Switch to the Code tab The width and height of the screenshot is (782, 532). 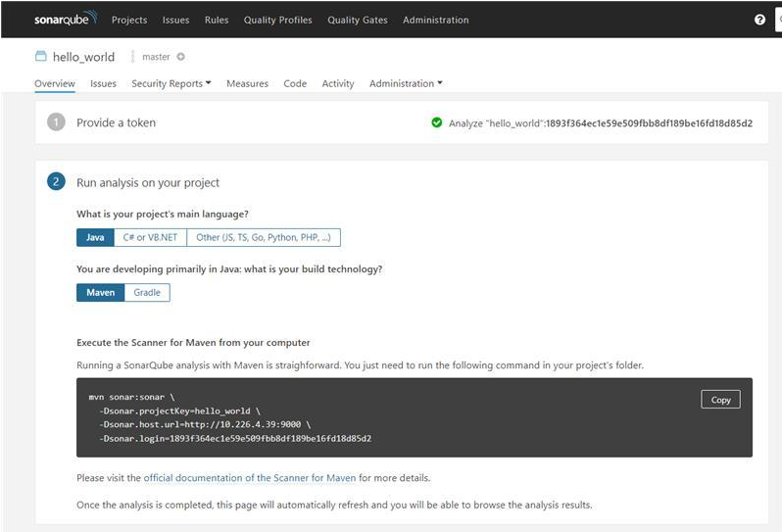(295, 83)
